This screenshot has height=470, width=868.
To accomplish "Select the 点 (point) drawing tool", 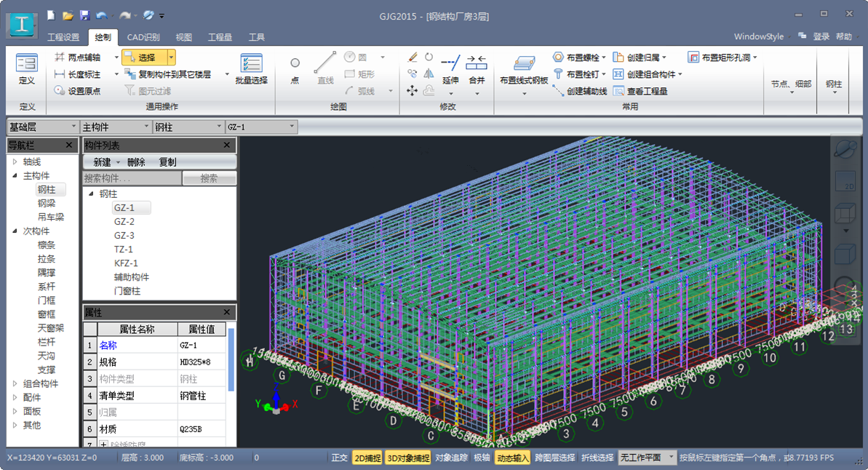I will [x=294, y=69].
